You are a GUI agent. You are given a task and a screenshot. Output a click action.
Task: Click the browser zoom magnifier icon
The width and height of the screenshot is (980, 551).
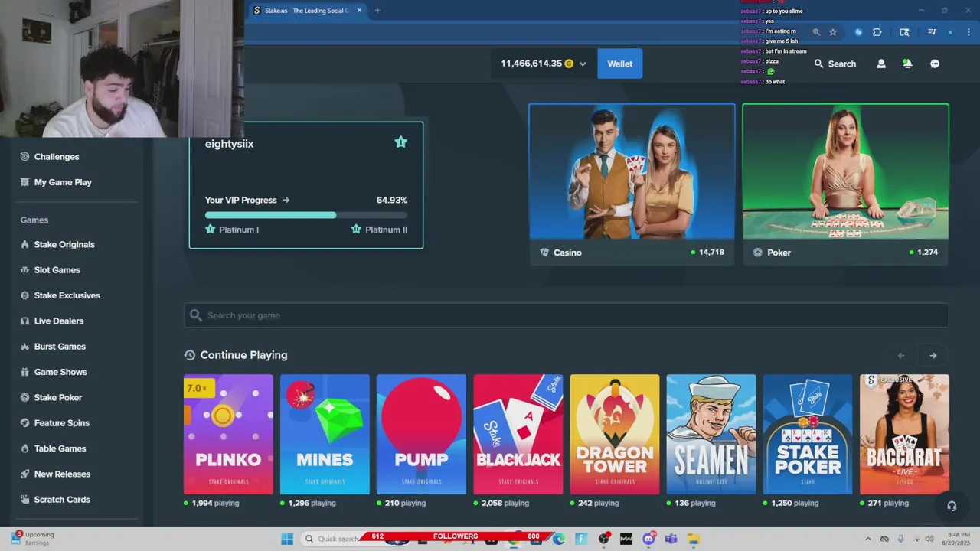[816, 32]
